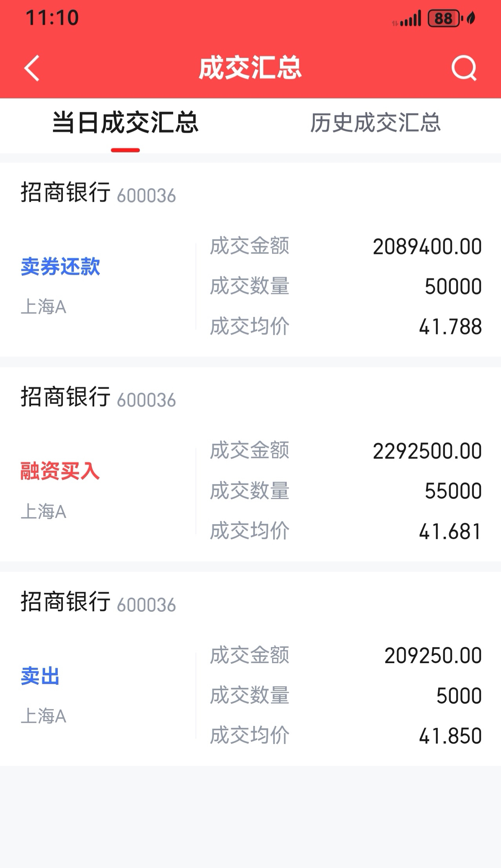Tap the 成交汇总 page title

click(x=250, y=68)
